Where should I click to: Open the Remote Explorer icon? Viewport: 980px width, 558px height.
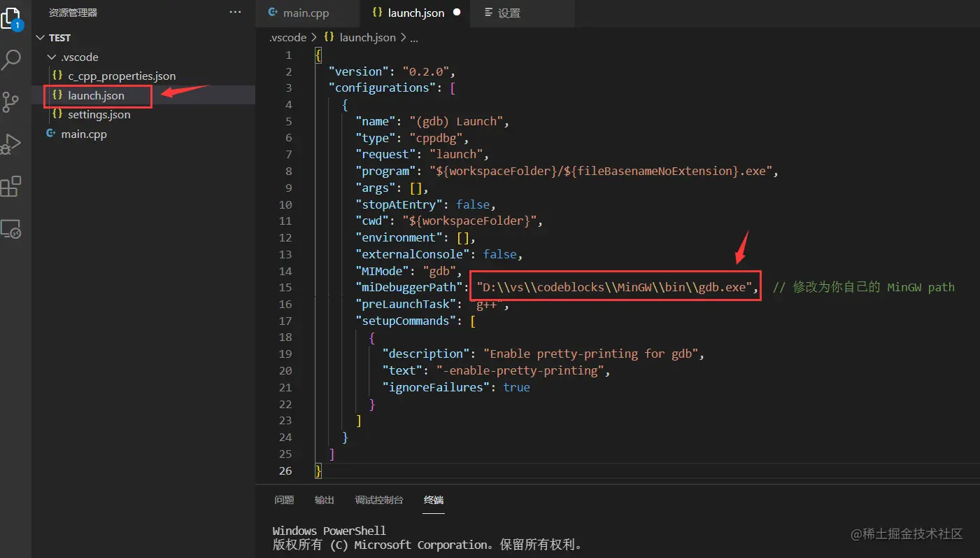(x=12, y=228)
